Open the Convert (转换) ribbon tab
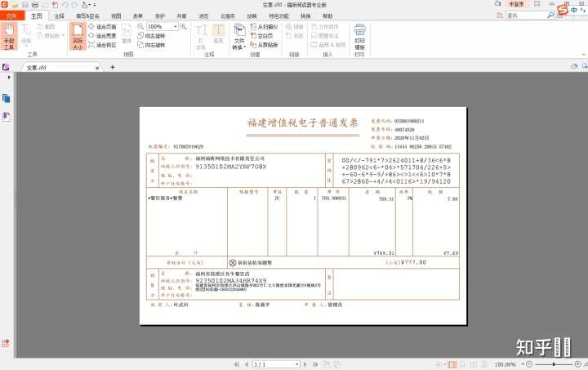Screen dimensions: 588x370 (x=305, y=16)
